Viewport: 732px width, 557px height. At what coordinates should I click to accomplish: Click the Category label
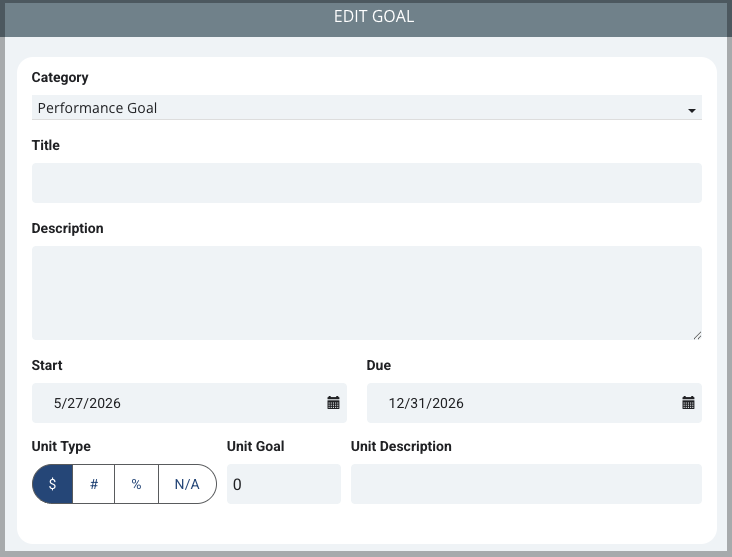click(60, 78)
